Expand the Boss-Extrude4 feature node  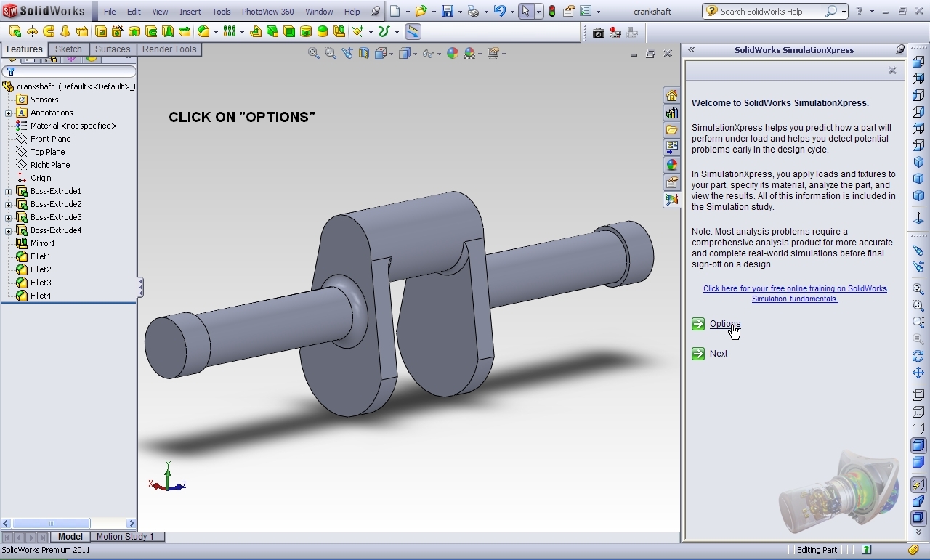pos(8,230)
